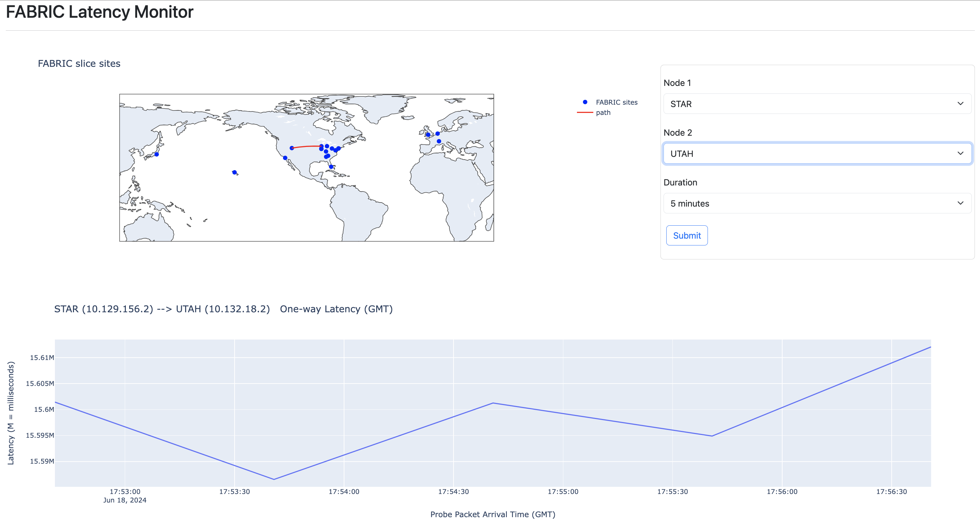
Task: Click the site marker on California's southern coast
Action: pos(285,158)
